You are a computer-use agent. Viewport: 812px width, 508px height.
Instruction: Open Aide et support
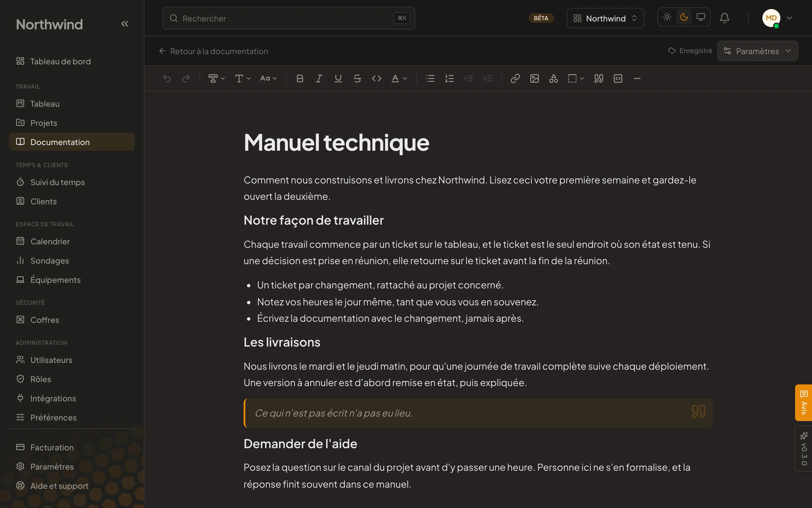pos(71,486)
